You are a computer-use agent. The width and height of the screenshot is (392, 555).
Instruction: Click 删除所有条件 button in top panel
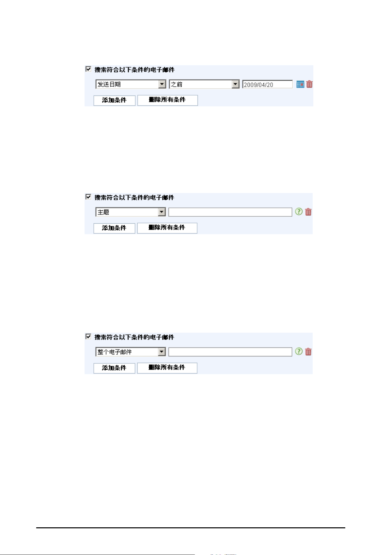[x=167, y=100]
